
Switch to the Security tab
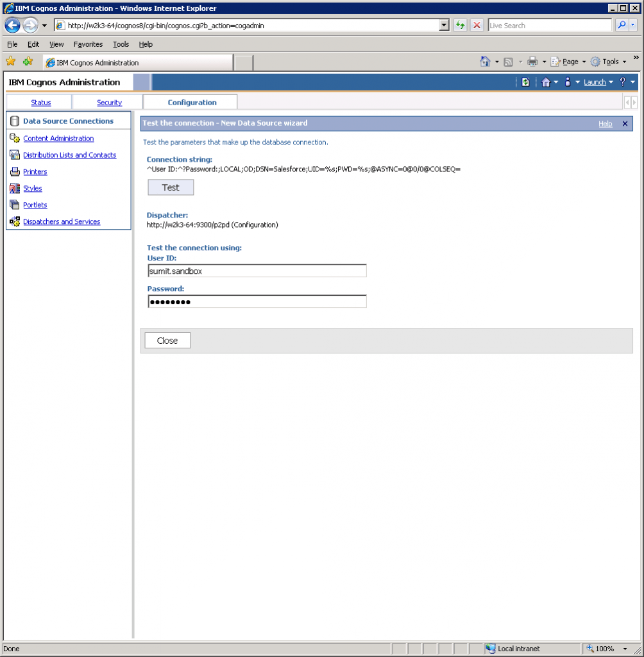coord(109,103)
